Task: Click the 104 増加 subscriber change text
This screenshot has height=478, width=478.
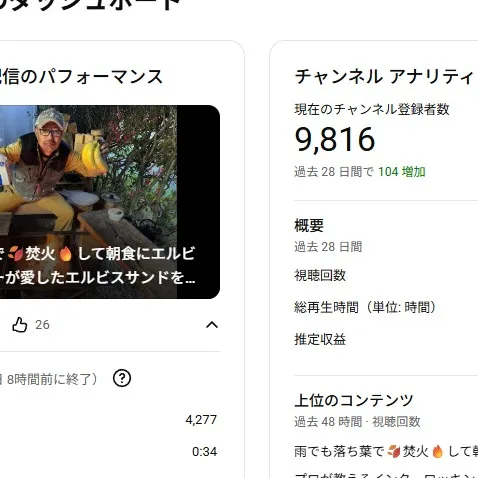Action: [402, 172]
